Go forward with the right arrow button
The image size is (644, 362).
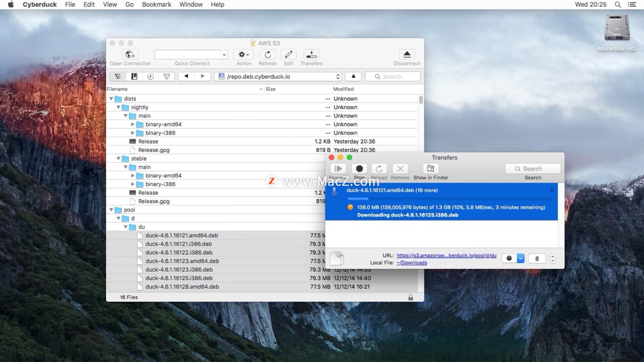click(x=203, y=76)
